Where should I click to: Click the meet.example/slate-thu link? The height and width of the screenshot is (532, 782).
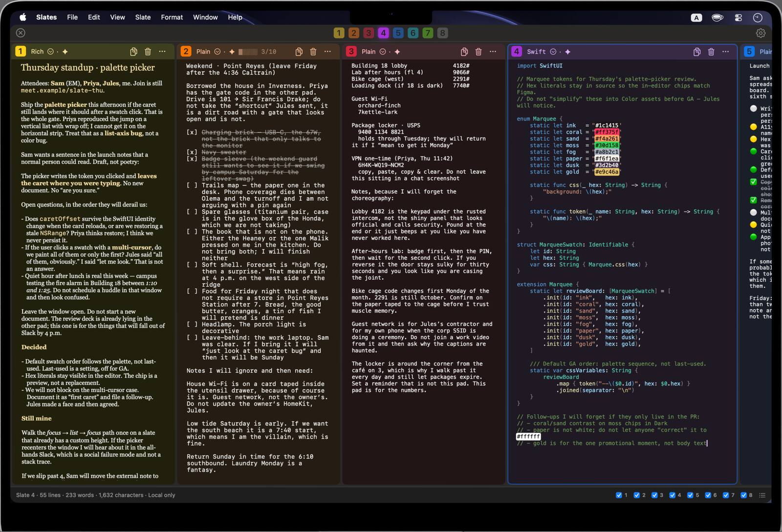[x=63, y=90]
